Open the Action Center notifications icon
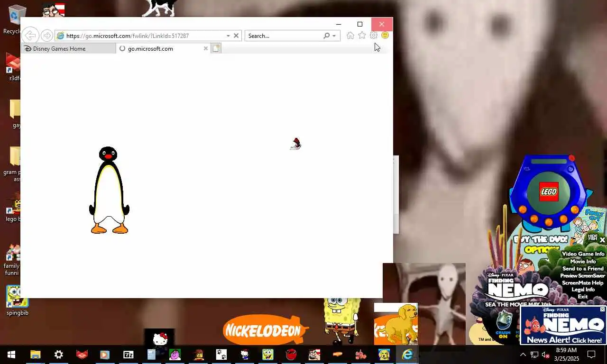This screenshot has width=607, height=364. (591, 355)
